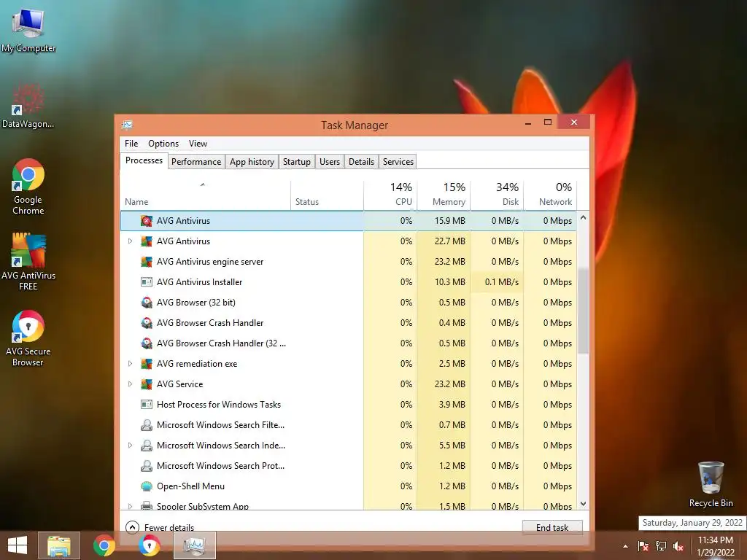This screenshot has height=560, width=747.
Task: Click AVG Service process icon
Action: click(147, 384)
